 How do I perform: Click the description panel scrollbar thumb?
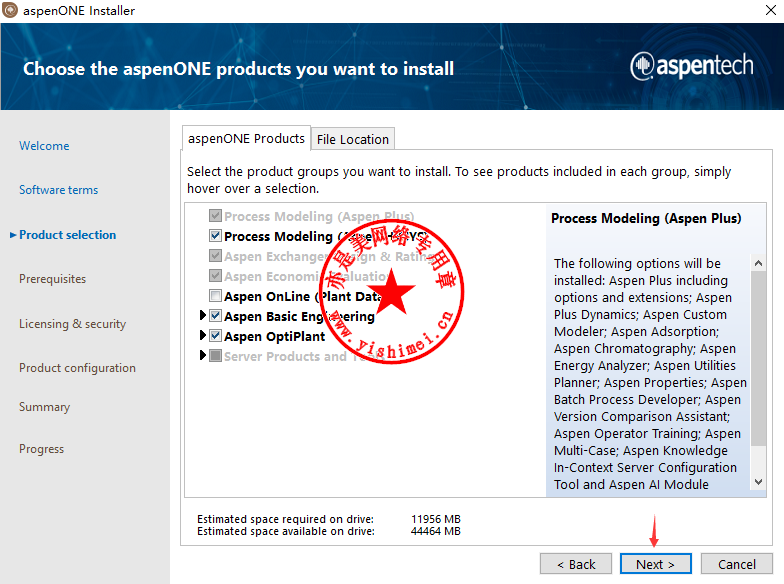[758, 358]
